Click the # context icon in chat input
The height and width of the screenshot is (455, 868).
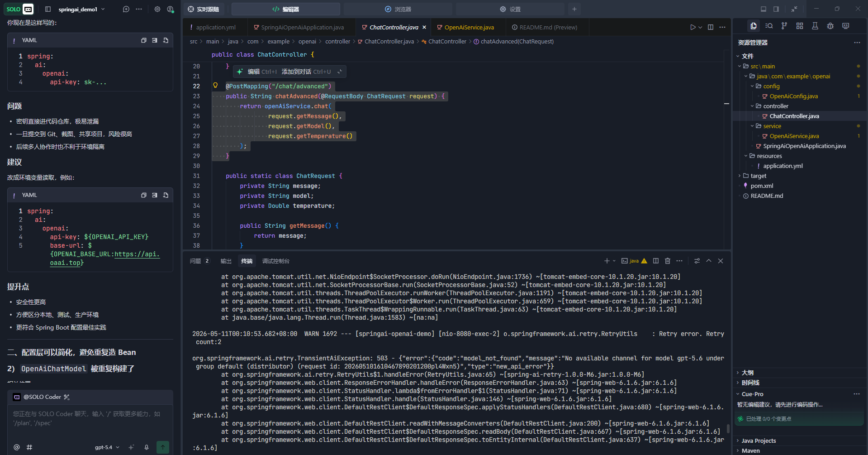click(29, 447)
